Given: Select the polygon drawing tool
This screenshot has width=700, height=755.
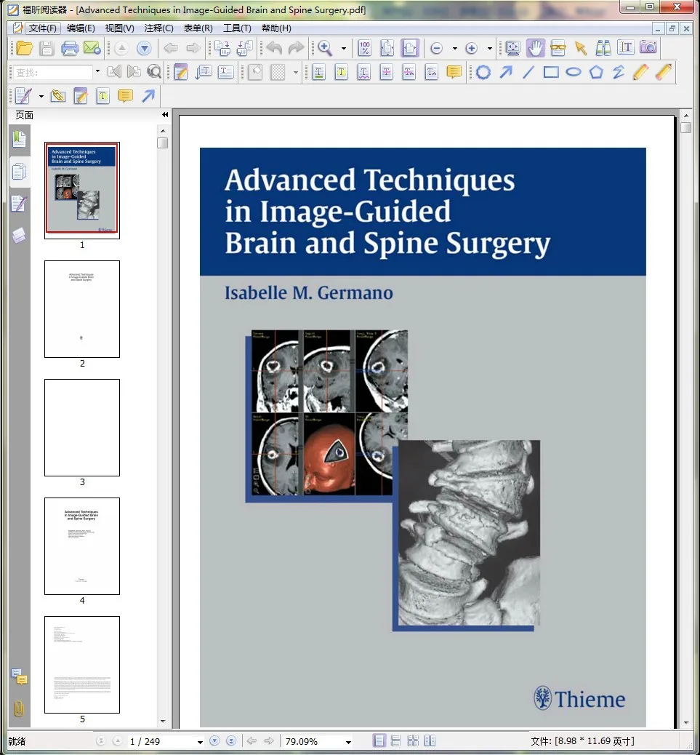Looking at the screenshot, I should (x=596, y=73).
